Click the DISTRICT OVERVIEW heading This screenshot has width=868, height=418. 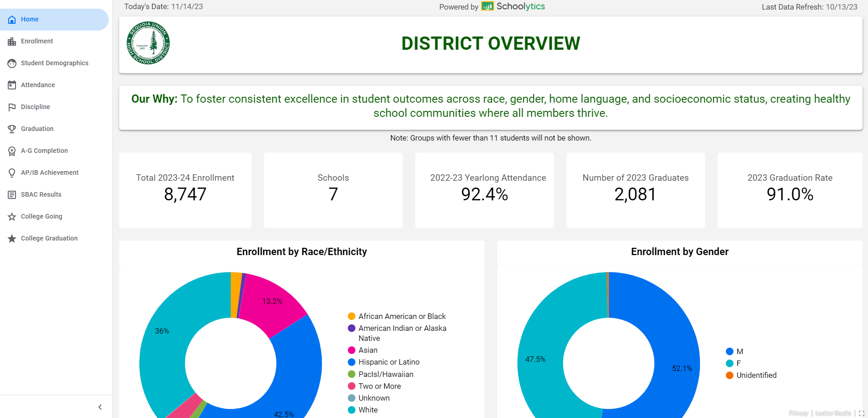(x=491, y=44)
